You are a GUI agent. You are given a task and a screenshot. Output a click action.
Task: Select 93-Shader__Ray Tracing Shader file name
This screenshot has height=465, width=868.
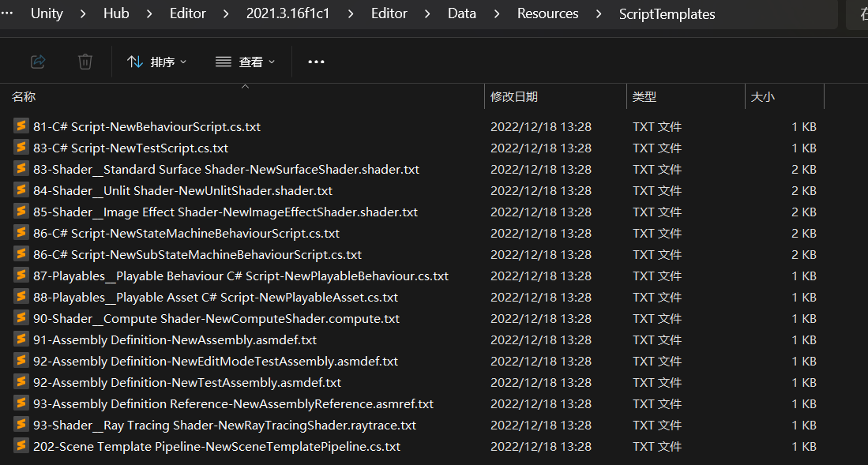click(225, 426)
